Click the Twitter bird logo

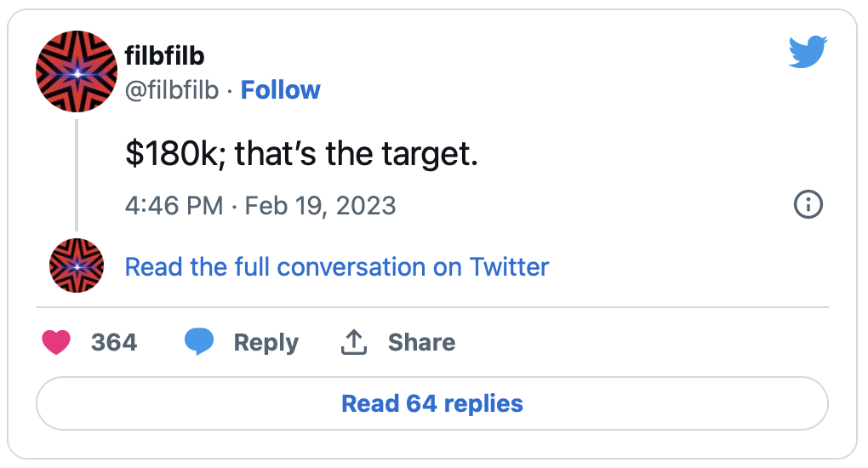[x=808, y=54]
